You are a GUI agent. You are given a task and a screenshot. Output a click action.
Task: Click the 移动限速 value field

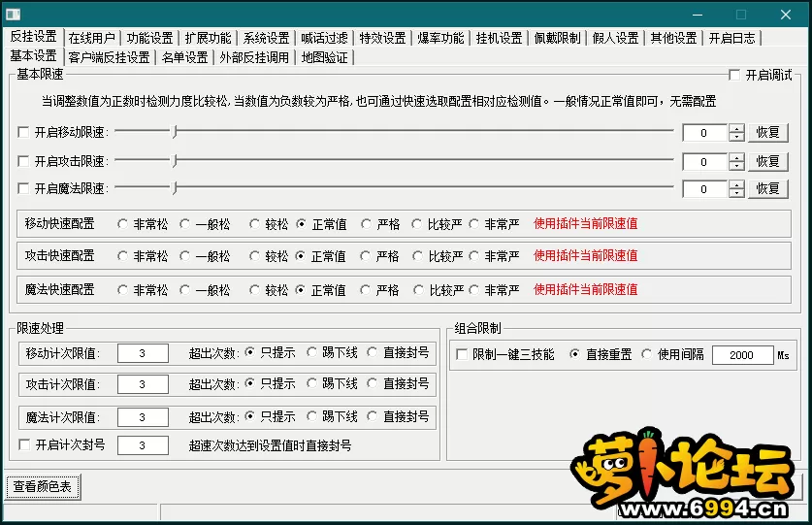(705, 133)
